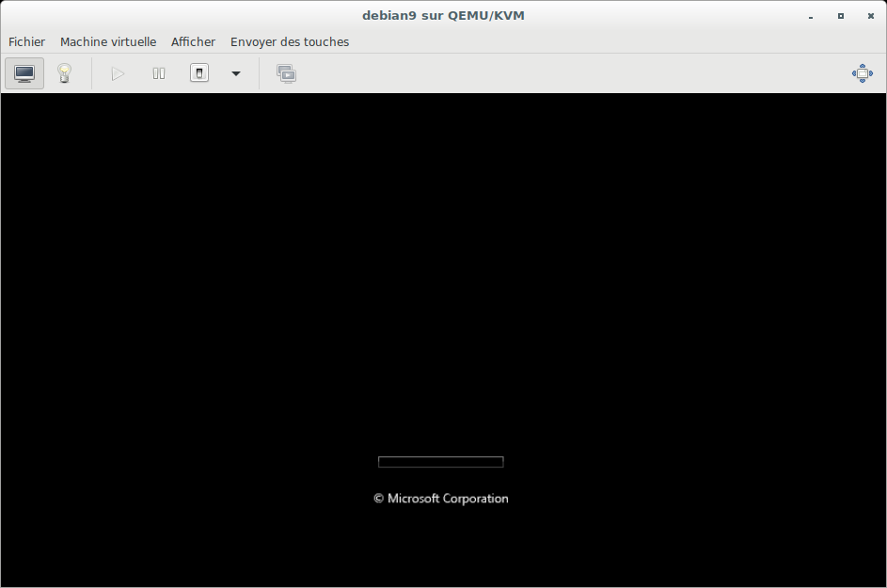Shut down the virtual machine power button
The image size is (887, 588).
(199, 73)
